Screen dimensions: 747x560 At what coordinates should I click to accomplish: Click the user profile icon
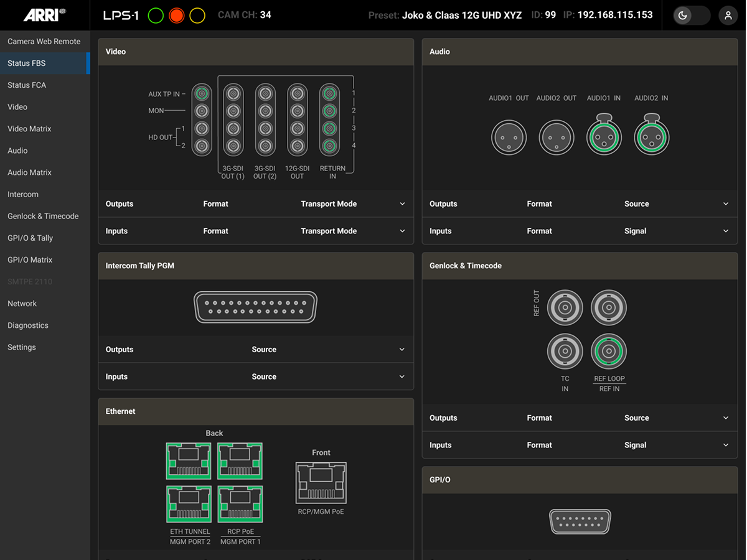[x=728, y=16]
